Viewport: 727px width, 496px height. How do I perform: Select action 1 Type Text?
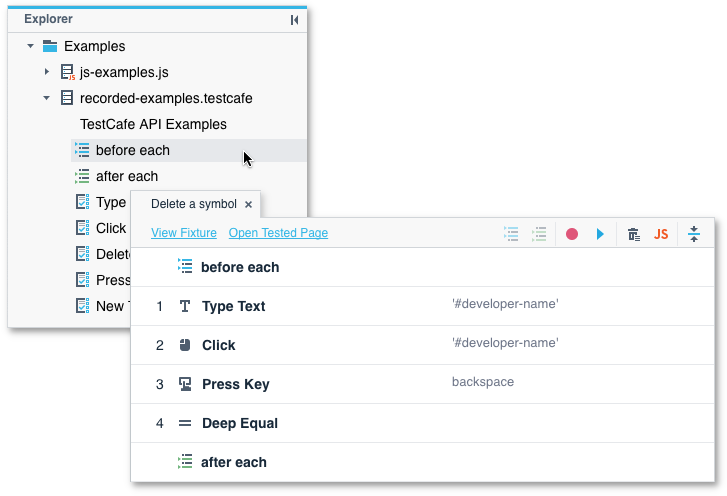422,306
